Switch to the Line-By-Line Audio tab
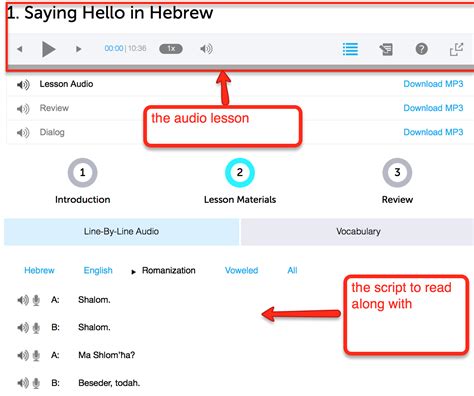 (x=121, y=232)
